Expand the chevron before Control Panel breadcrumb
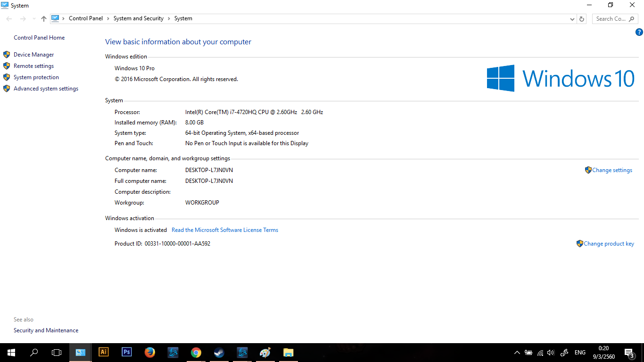The image size is (644, 362). pyautogui.click(x=64, y=18)
